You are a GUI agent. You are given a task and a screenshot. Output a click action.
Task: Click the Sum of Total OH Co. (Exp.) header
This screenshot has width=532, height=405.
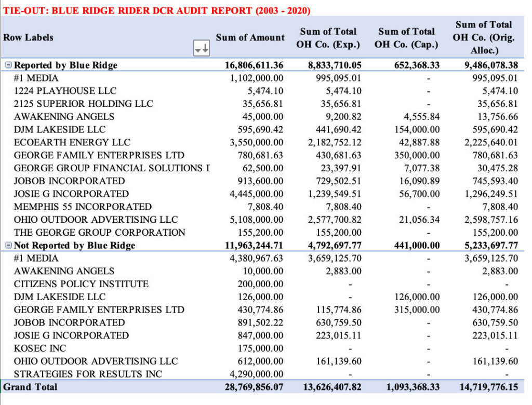tap(328, 38)
